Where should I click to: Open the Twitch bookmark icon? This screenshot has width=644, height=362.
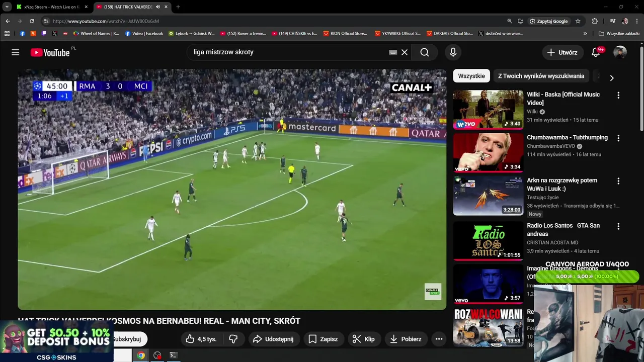pyautogui.click(x=44, y=34)
